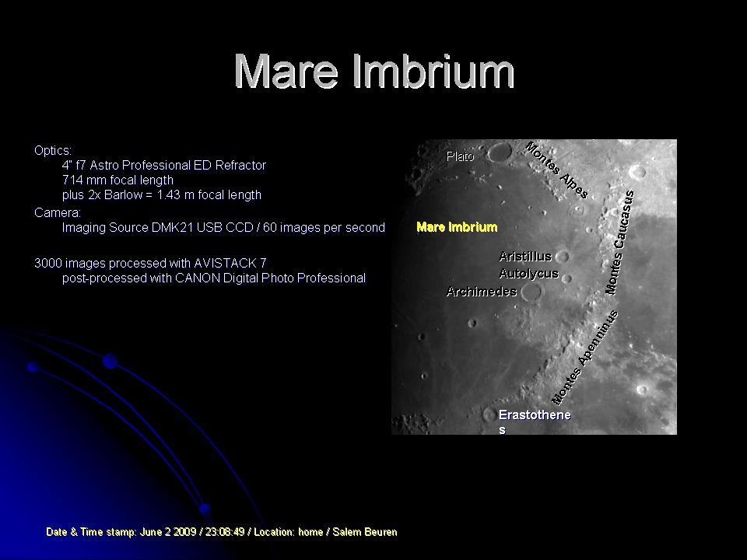Select the yellow 'Mare Imbrium' image label
Image resolution: width=747 pixels, height=560 pixels.
tap(457, 227)
